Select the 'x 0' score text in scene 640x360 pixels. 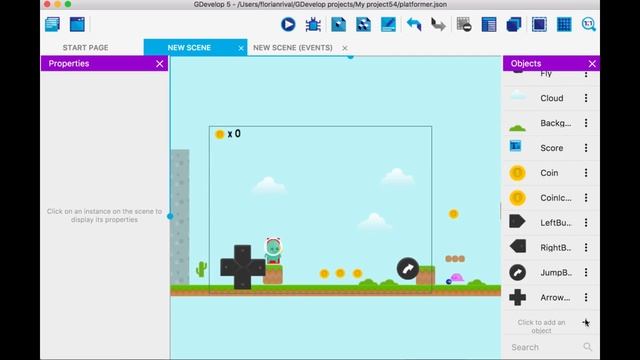234,133
